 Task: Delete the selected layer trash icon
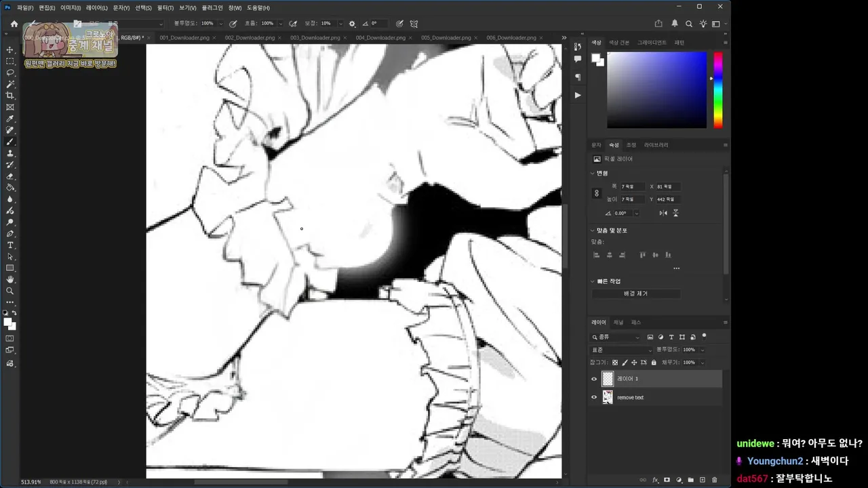tap(714, 480)
